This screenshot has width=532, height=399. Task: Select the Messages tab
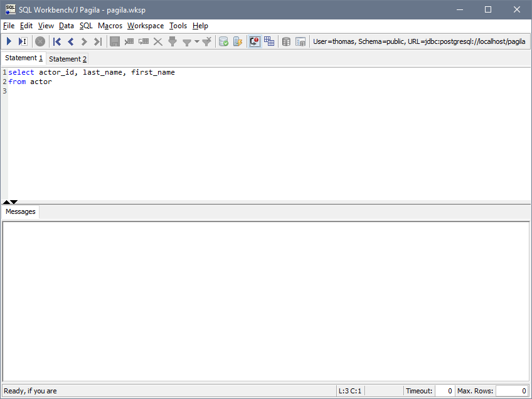click(x=20, y=211)
